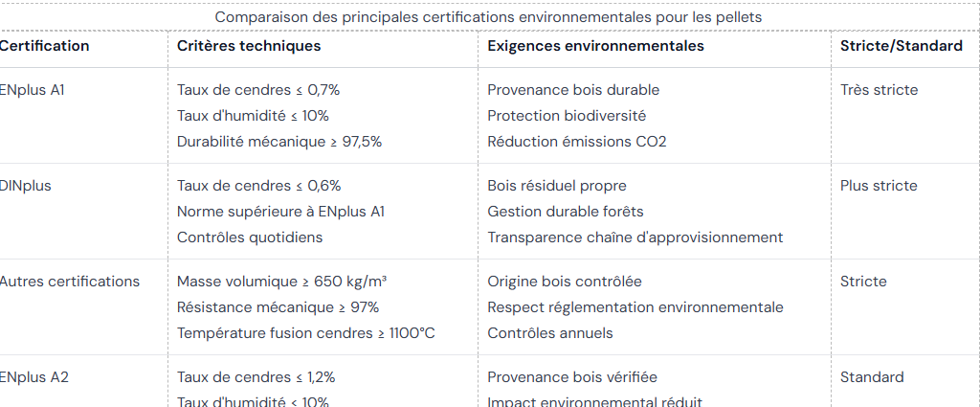980x407 pixels.
Task: Click the "Standard" rating for ENplus A2
Action: [x=871, y=377]
